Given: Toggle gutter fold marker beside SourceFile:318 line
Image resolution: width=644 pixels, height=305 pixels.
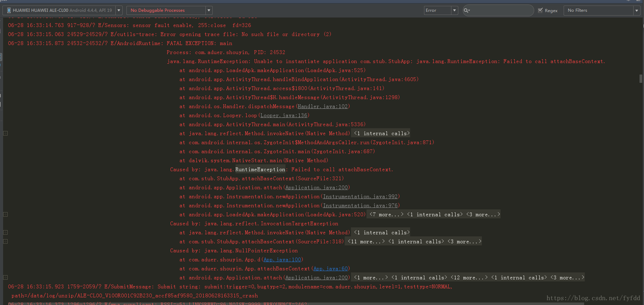Looking at the screenshot, I should (6, 242).
